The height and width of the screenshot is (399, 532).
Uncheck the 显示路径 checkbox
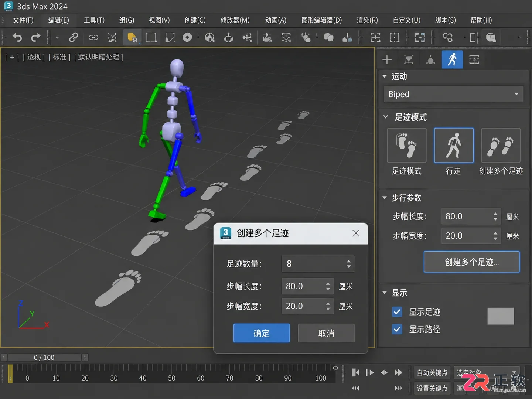[397, 329]
